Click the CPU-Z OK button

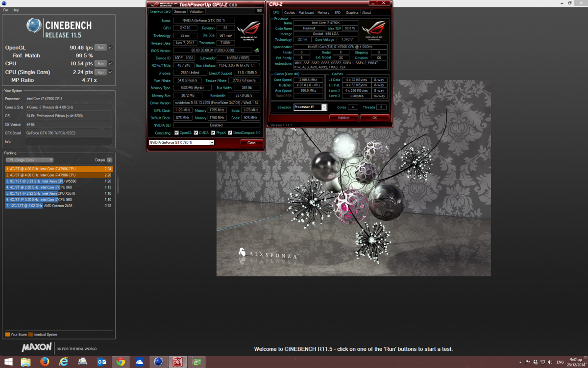374,118
